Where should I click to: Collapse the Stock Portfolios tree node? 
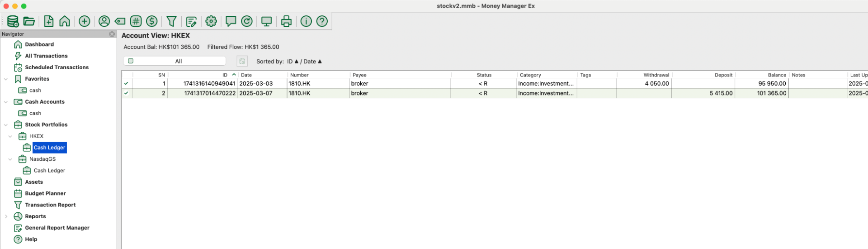[x=6, y=125]
